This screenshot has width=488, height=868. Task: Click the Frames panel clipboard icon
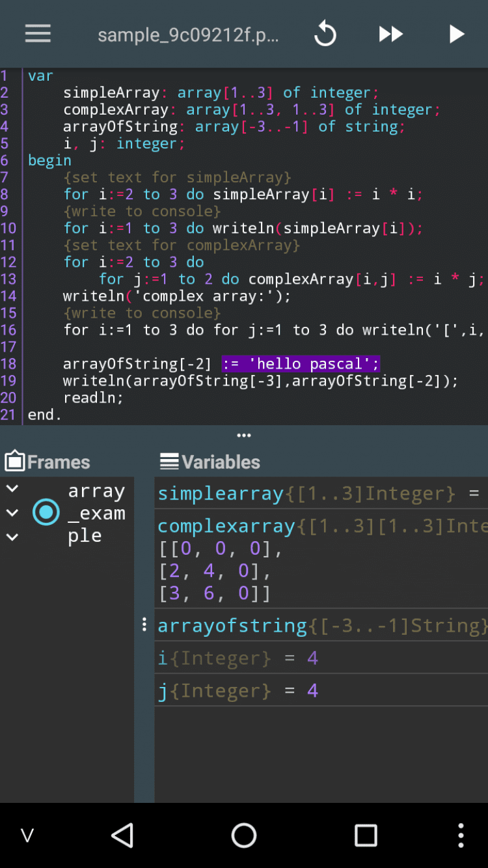(14, 461)
